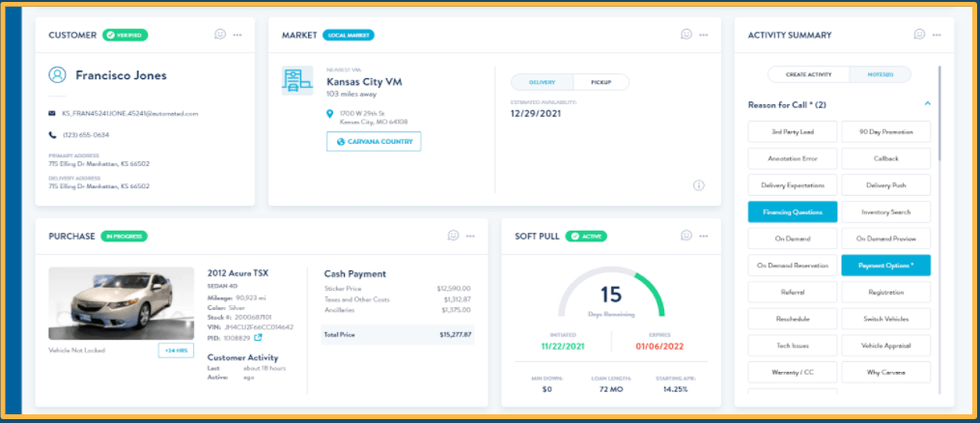Open the Market card three-dot menu

pos(704,35)
